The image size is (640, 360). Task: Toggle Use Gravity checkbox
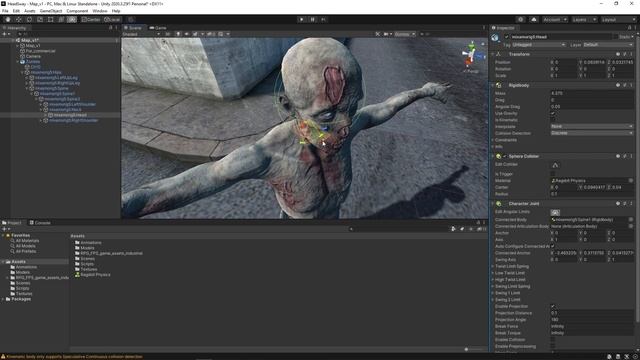[553, 113]
